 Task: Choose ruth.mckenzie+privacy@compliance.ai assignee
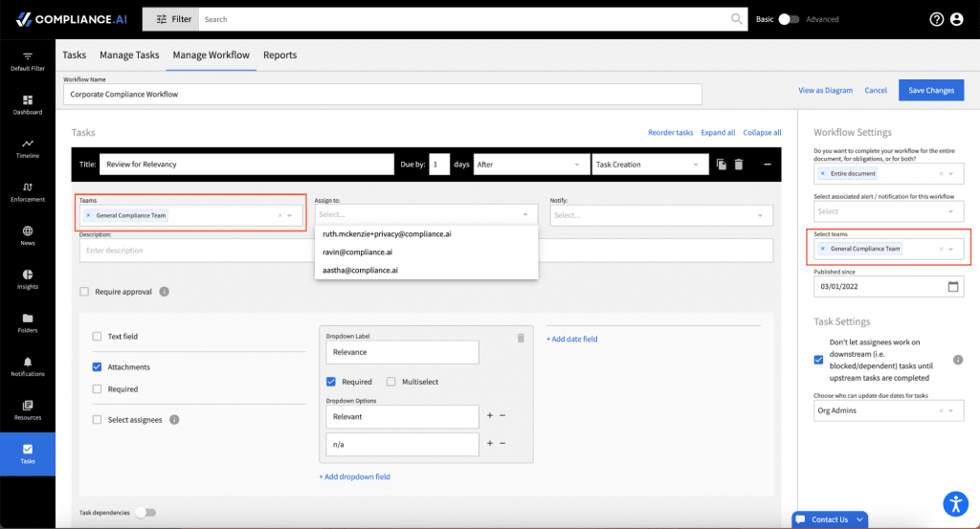[426, 233]
